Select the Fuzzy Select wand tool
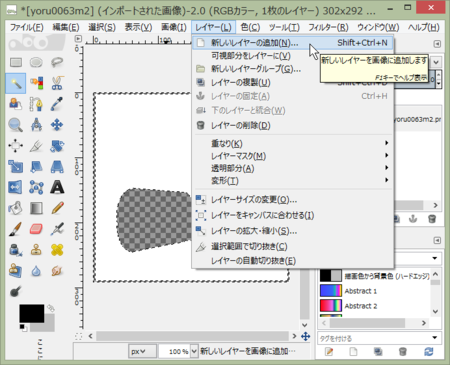This screenshot has height=365, width=450. tap(16, 83)
